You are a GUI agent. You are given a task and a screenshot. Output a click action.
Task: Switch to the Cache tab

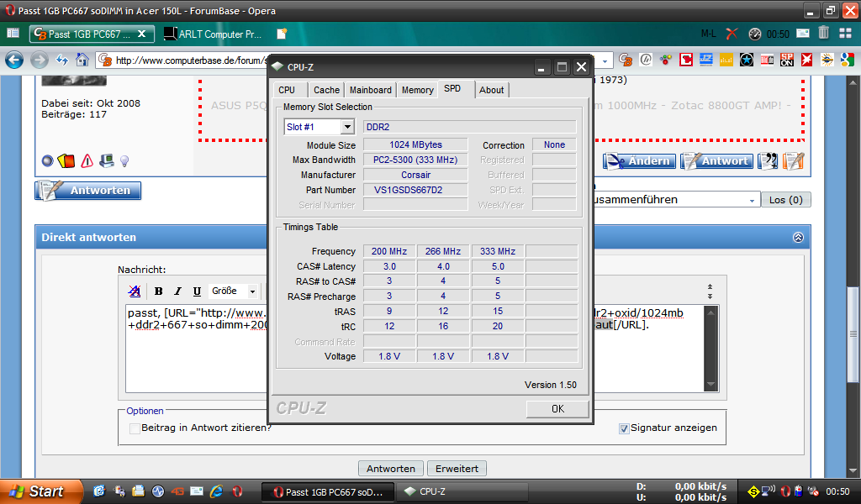click(x=327, y=90)
